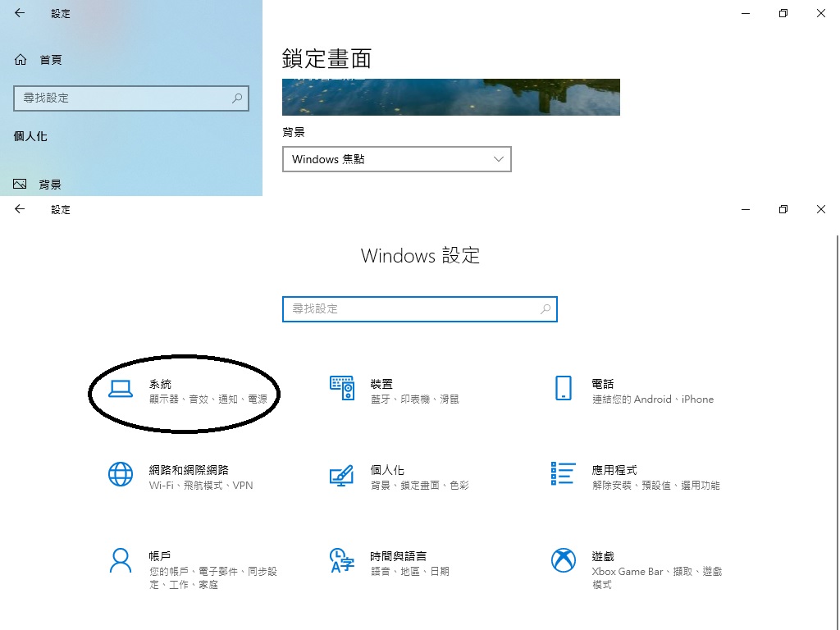The width and height of the screenshot is (840, 630).
Task: Click the main Windows 設定 search field
Action: (419, 309)
